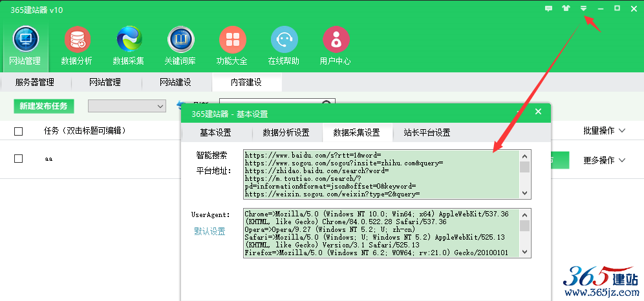Click the www.baidu.com/s?rtt=1 URL line
Screen dimensions: 644x301
click(313, 155)
